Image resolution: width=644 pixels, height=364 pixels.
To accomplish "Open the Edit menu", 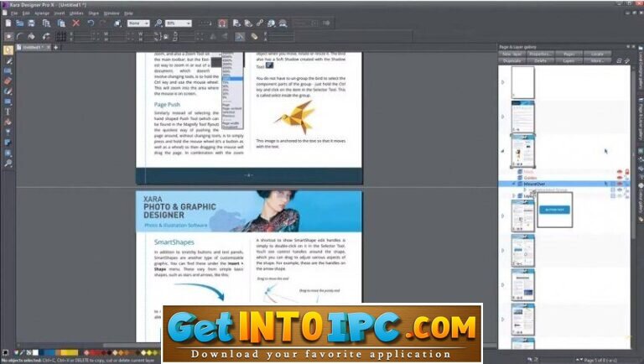I will [26, 13].
